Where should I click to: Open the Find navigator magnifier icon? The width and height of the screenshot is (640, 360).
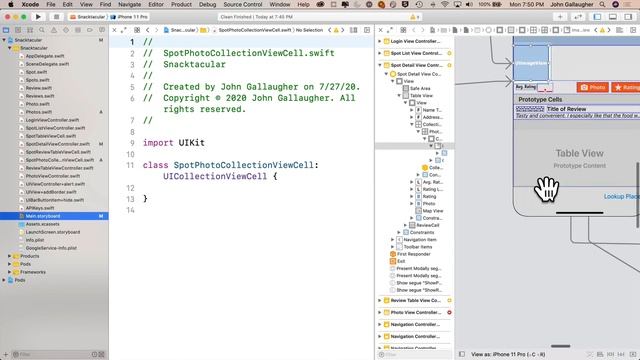coord(42,30)
